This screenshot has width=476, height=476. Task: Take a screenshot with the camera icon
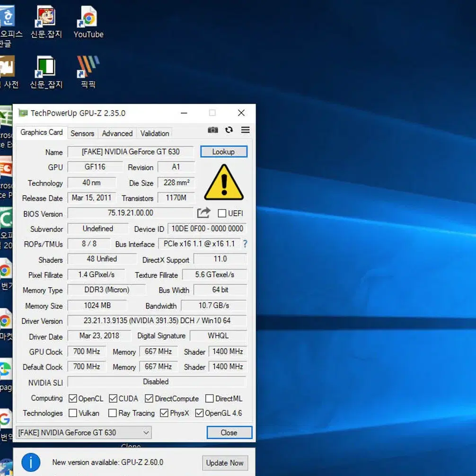click(213, 130)
